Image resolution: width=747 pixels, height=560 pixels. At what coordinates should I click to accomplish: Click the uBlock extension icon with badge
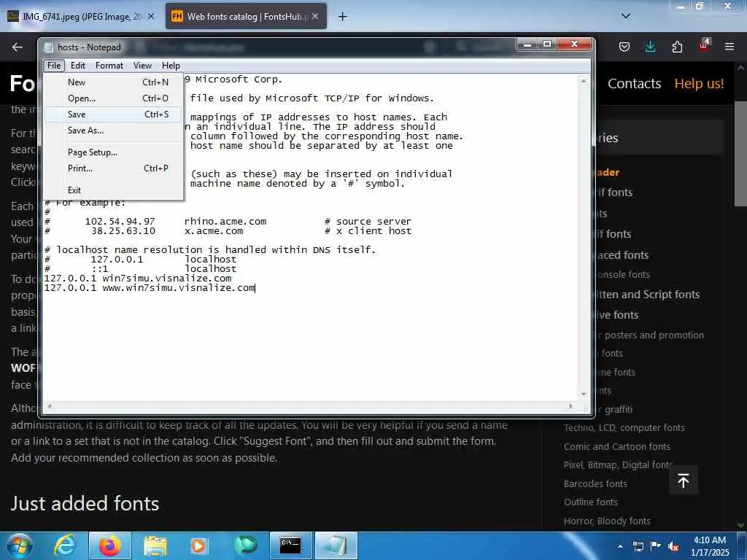pyautogui.click(x=704, y=46)
